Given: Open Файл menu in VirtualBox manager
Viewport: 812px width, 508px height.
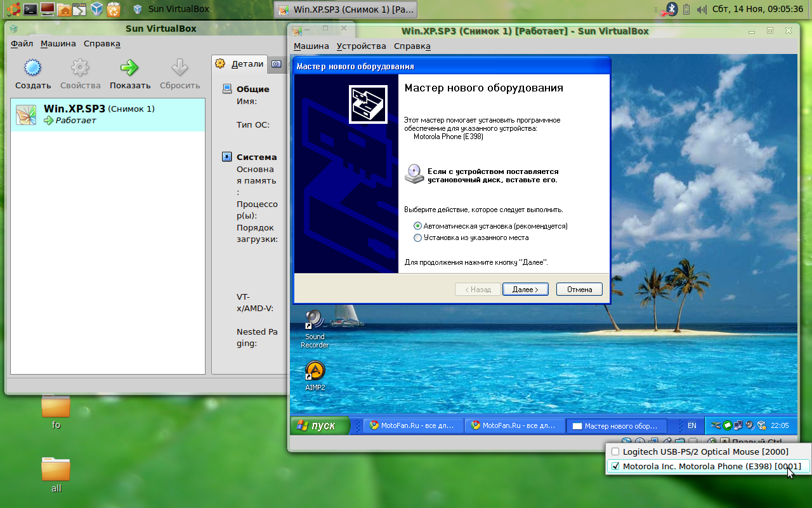Looking at the screenshot, I should [22, 44].
